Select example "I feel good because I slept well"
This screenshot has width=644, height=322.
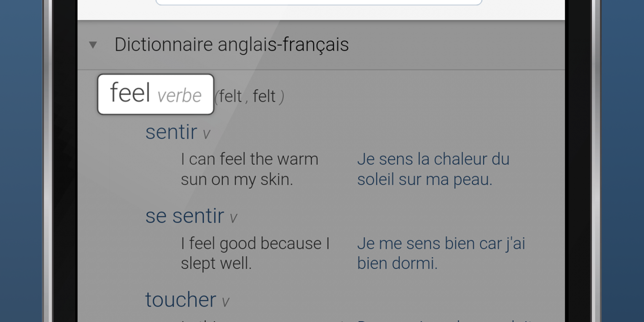[x=255, y=253]
